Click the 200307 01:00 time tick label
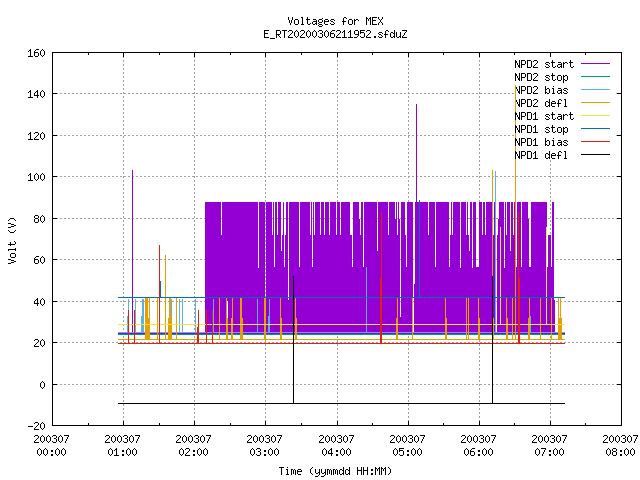 [122, 446]
